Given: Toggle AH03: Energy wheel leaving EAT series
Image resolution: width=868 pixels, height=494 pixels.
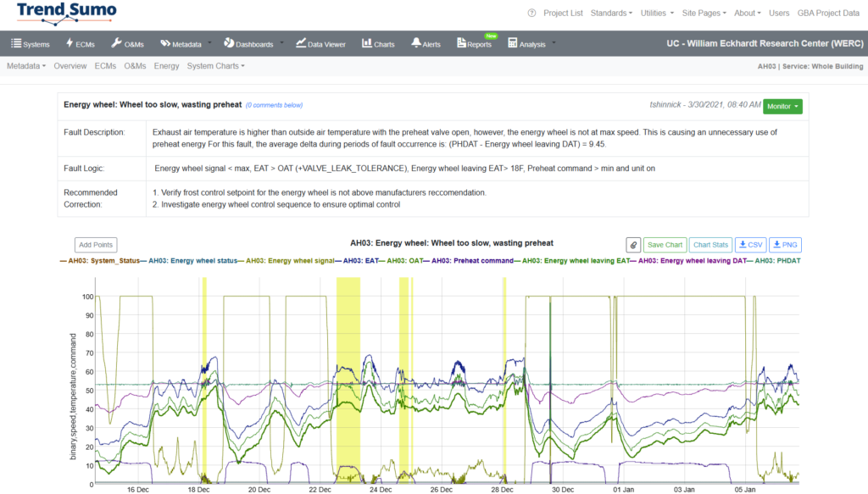Looking at the screenshot, I should [572, 260].
